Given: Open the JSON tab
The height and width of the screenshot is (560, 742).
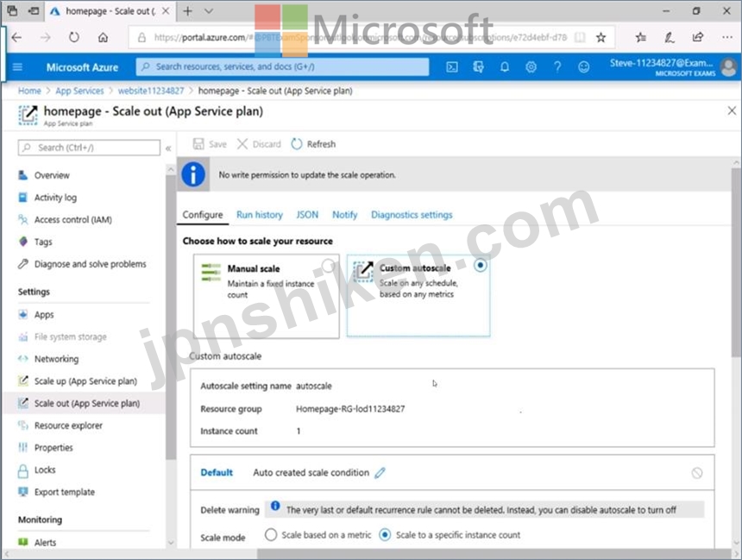Looking at the screenshot, I should click(x=307, y=215).
